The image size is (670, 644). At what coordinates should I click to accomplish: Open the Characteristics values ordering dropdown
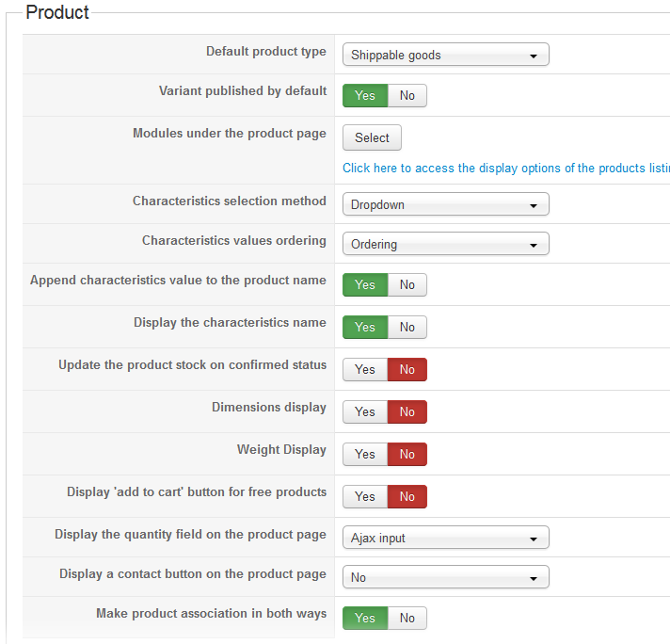click(445, 244)
